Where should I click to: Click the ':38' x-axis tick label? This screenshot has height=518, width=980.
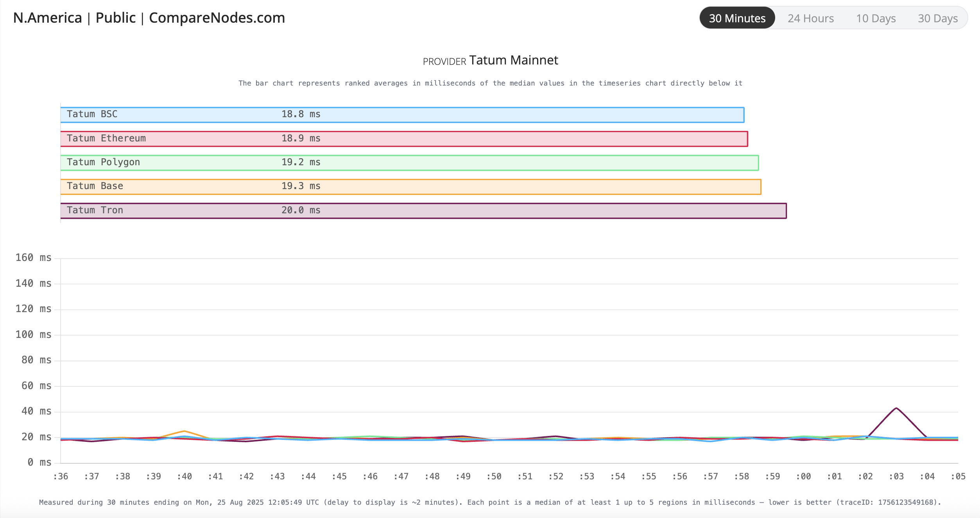click(x=122, y=477)
